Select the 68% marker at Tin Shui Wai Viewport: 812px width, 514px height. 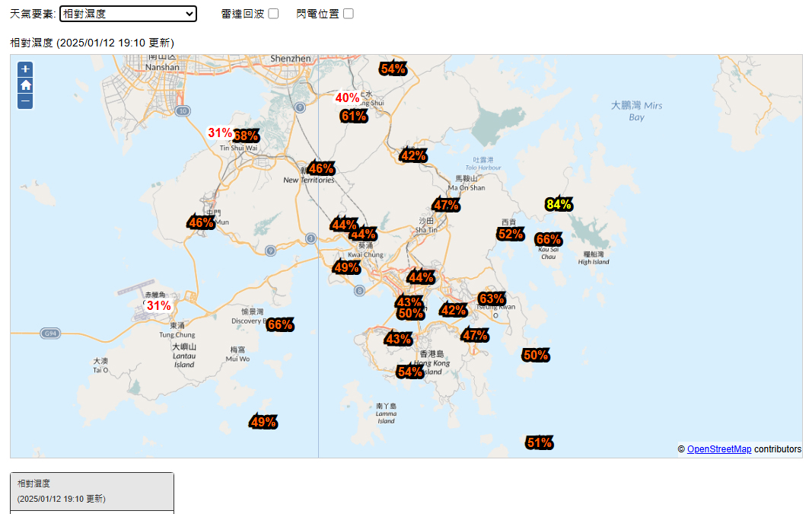point(247,136)
